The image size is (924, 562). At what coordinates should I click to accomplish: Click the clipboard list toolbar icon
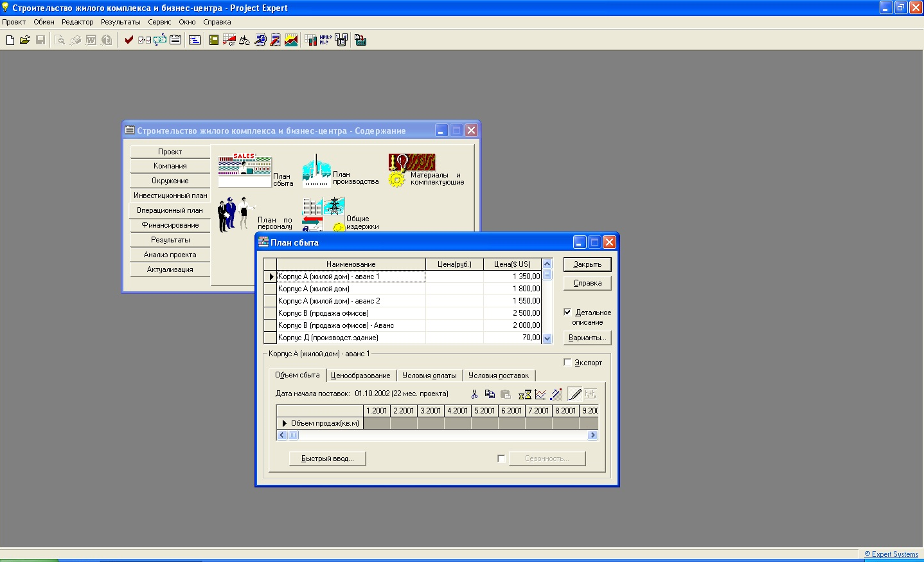pyautogui.click(x=175, y=40)
